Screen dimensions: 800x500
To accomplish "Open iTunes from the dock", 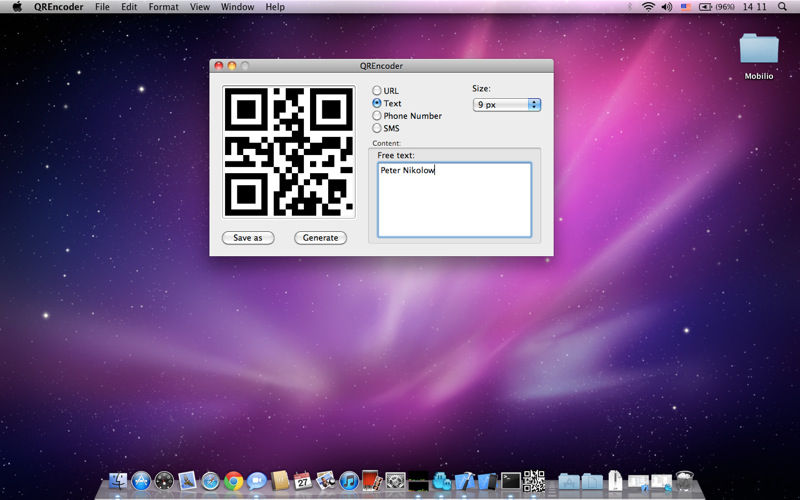I will point(349,481).
